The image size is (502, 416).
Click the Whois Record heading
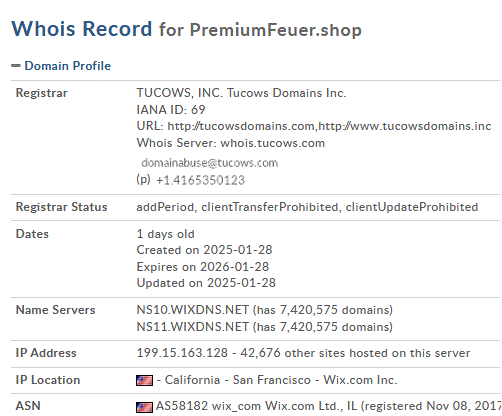coord(82,29)
